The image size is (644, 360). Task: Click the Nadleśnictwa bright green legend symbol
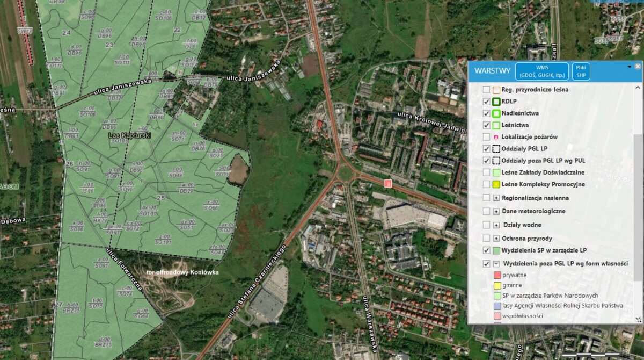[496, 113]
